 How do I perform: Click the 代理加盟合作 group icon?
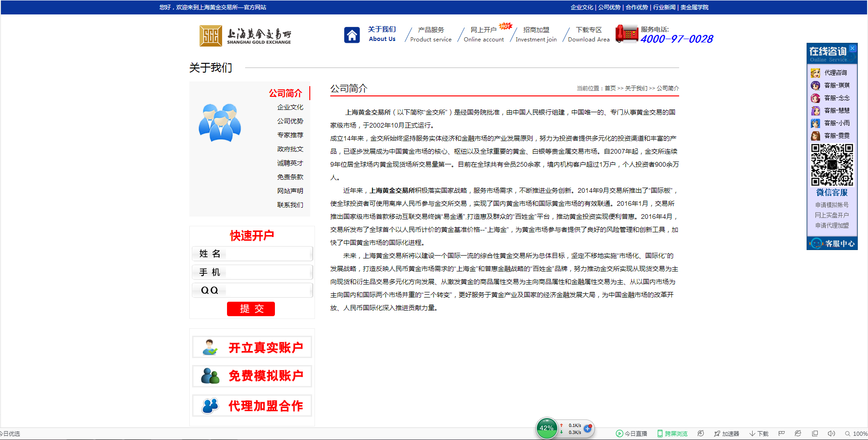click(x=210, y=406)
